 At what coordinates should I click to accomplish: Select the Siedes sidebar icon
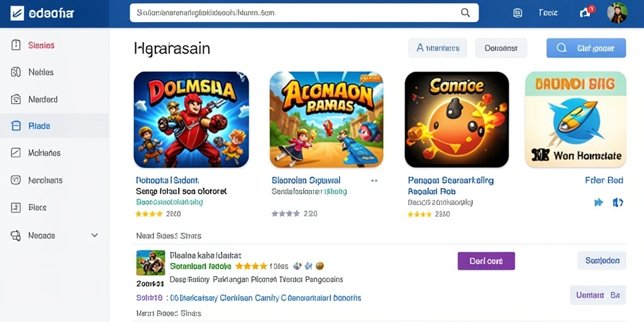16,45
